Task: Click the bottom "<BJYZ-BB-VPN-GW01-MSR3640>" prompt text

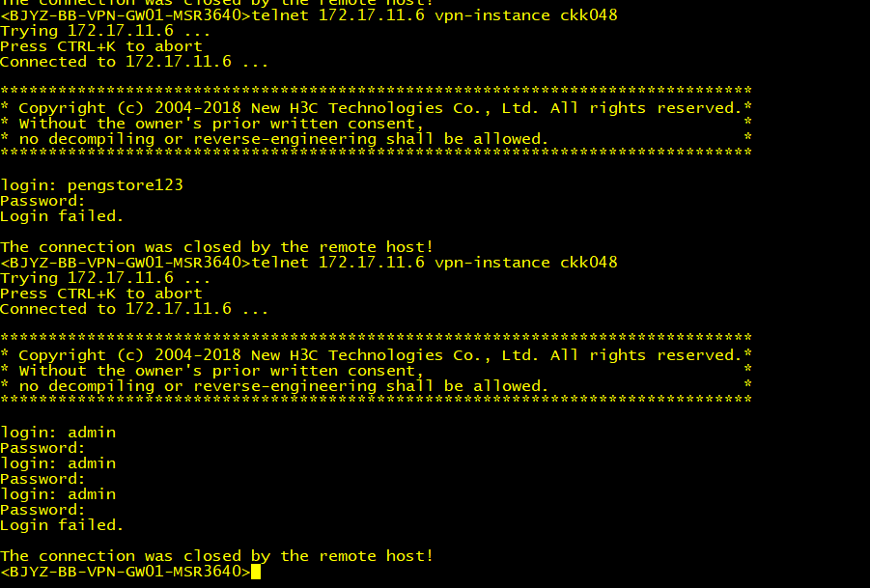Action: pos(125,572)
